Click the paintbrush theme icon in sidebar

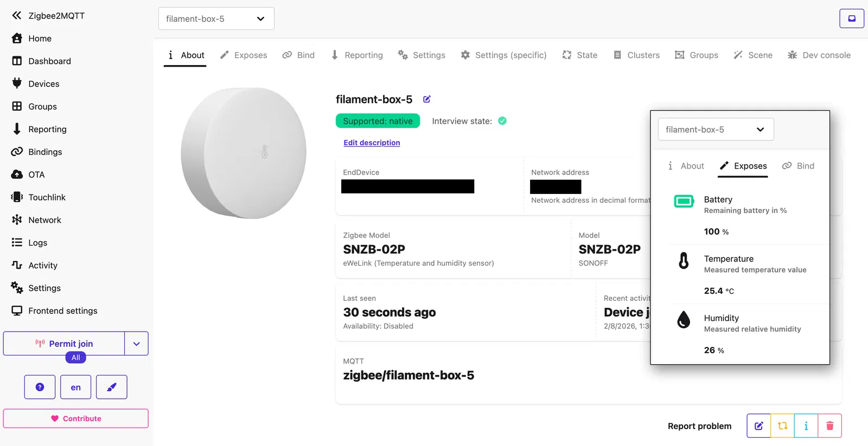coord(112,387)
